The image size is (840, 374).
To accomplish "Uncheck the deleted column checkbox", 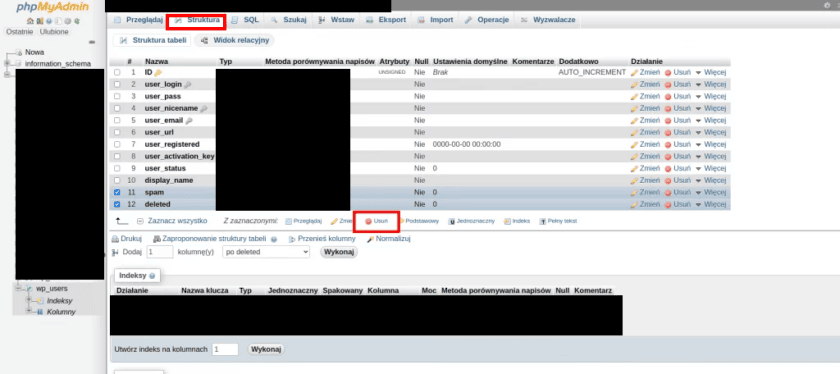I will [117, 204].
